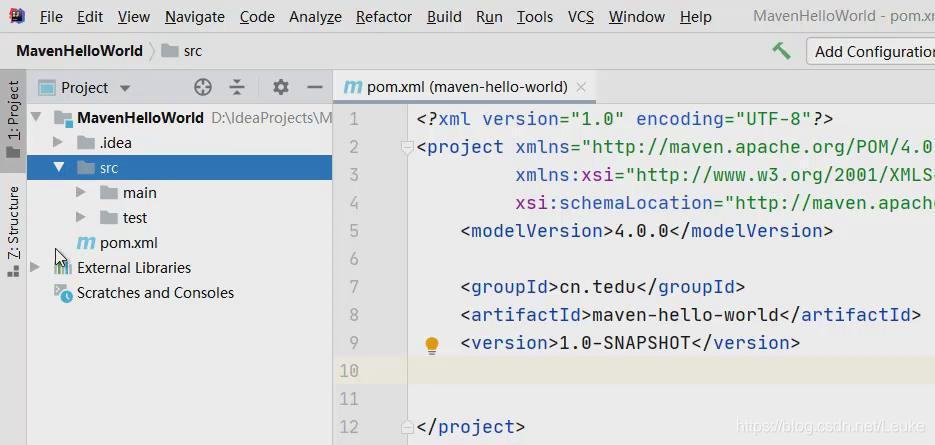
Task: Select Scratches and Consoles tree item
Action: pyautogui.click(x=155, y=293)
